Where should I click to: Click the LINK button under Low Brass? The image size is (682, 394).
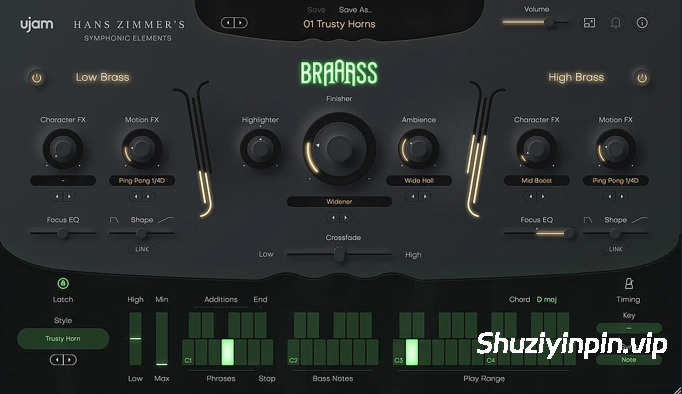142,249
